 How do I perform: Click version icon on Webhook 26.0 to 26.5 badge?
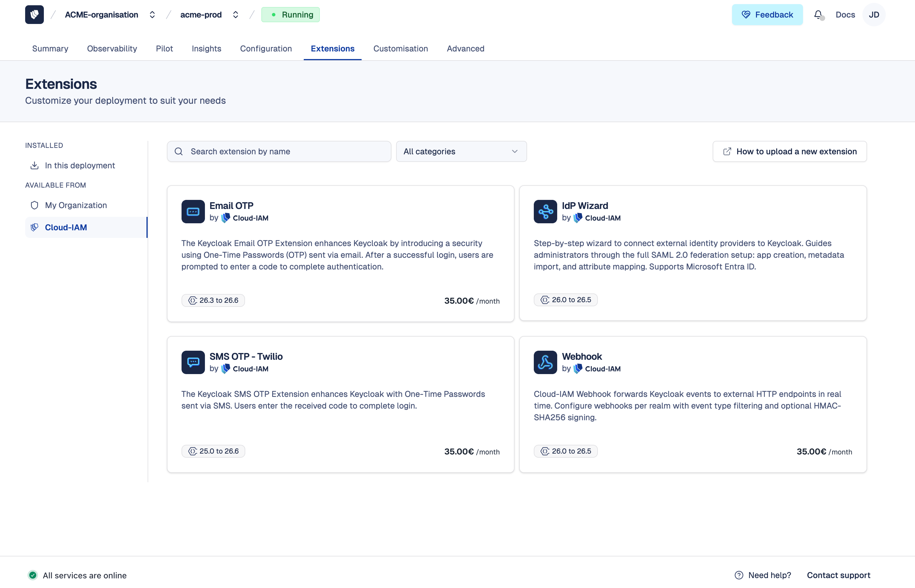point(545,451)
